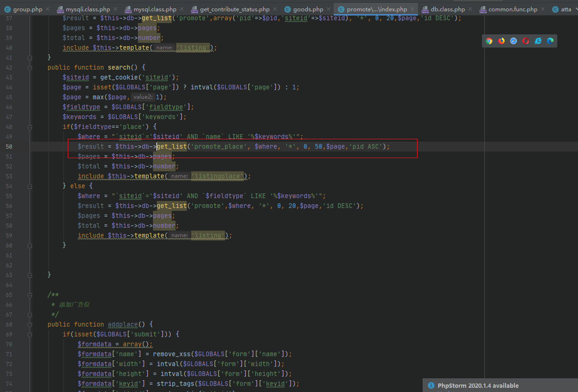The width and height of the screenshot is (578, 392).
Task: Click the 'id DESC' string on line 56
Action: pyautogui.click(x=339, y=206)
